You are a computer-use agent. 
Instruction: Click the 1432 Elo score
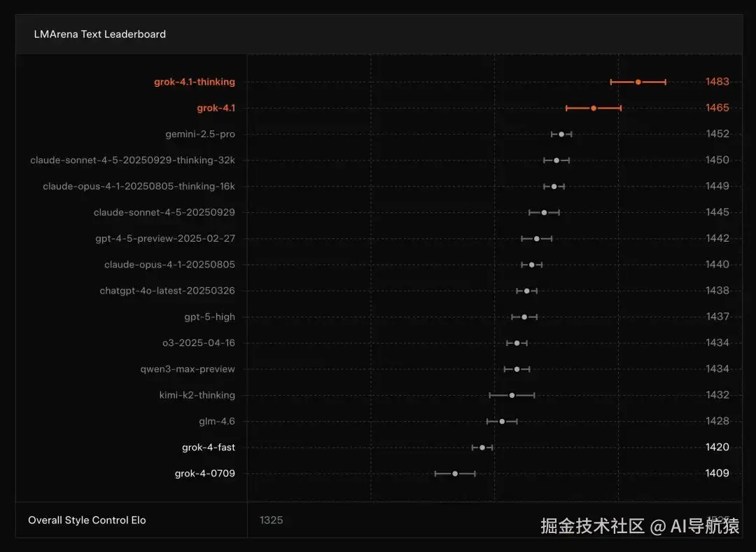[x=717, y=394]
